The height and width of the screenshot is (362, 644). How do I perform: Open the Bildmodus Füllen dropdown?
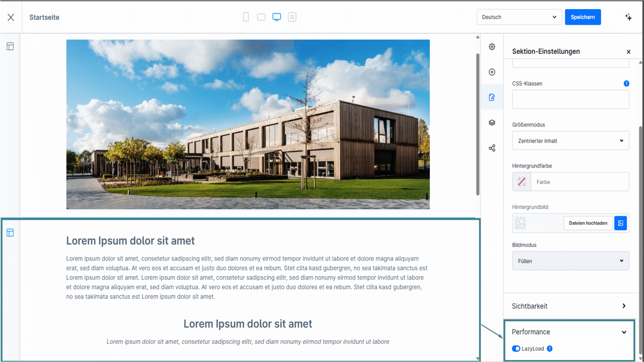click(570, 261)
